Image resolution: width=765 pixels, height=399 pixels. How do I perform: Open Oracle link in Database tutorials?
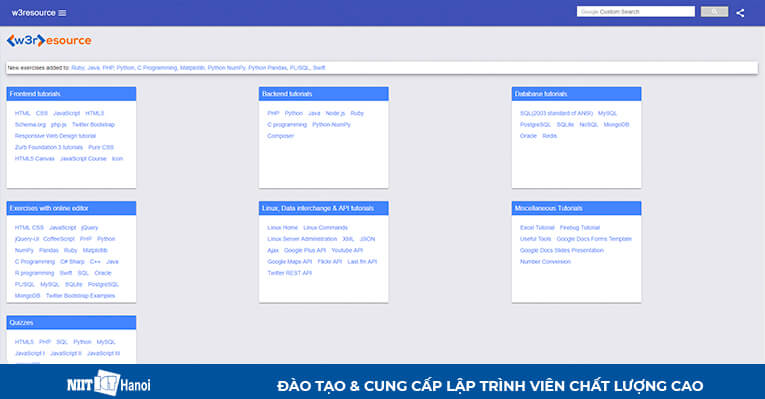click(528, 136)
